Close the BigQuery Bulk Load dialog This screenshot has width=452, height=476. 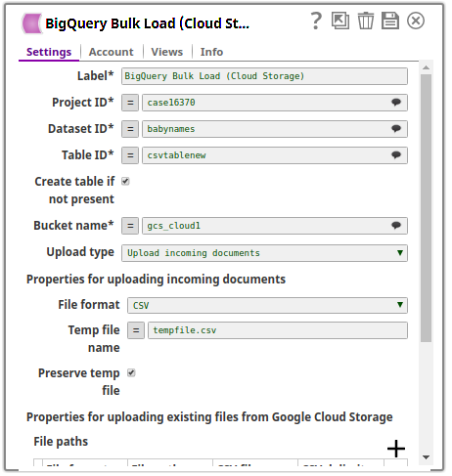pyautogui.click(x=416, y=21)
